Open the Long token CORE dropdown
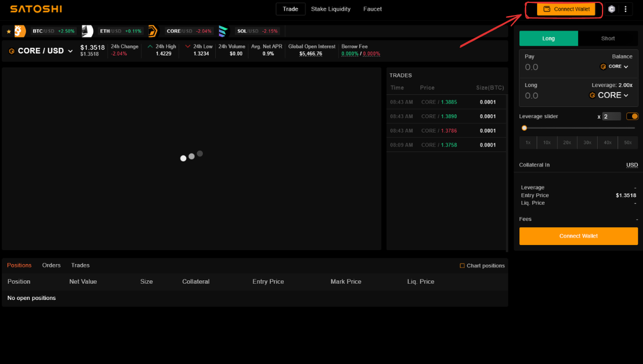This screenshot has height=364, width=643. point(609,95)
